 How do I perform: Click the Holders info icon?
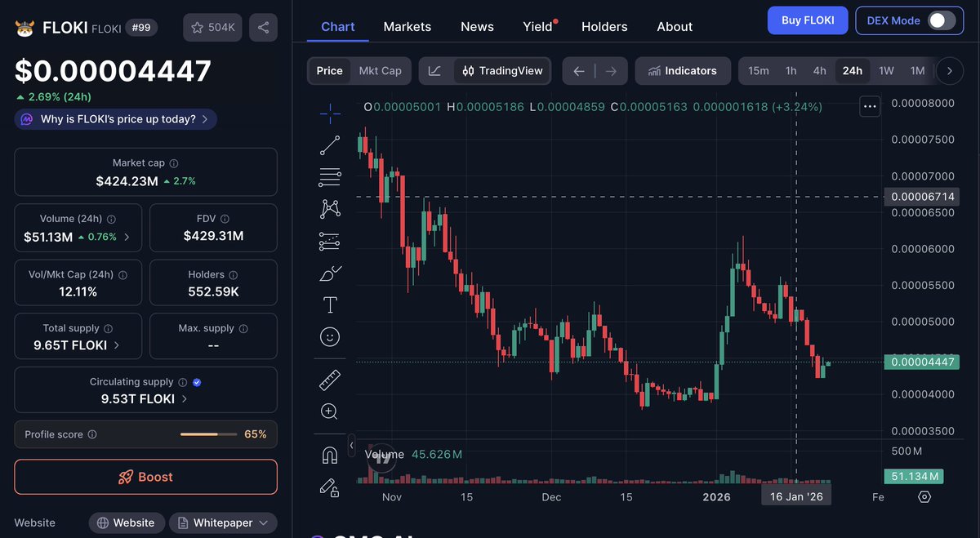point(233,275)
